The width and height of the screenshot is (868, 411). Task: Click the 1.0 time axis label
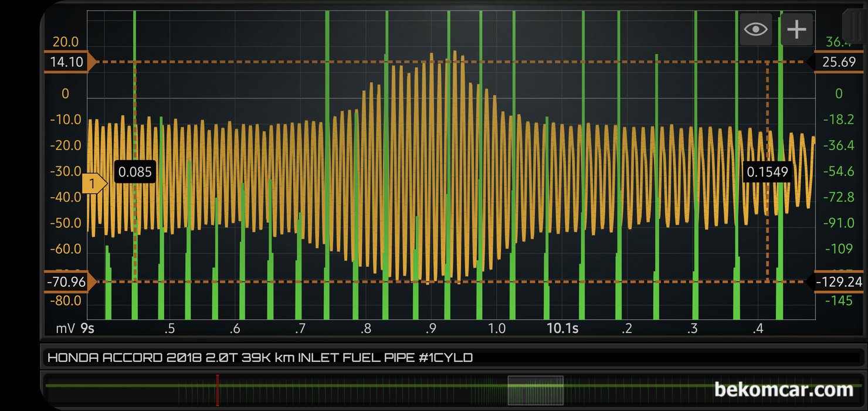click(496, 328)
